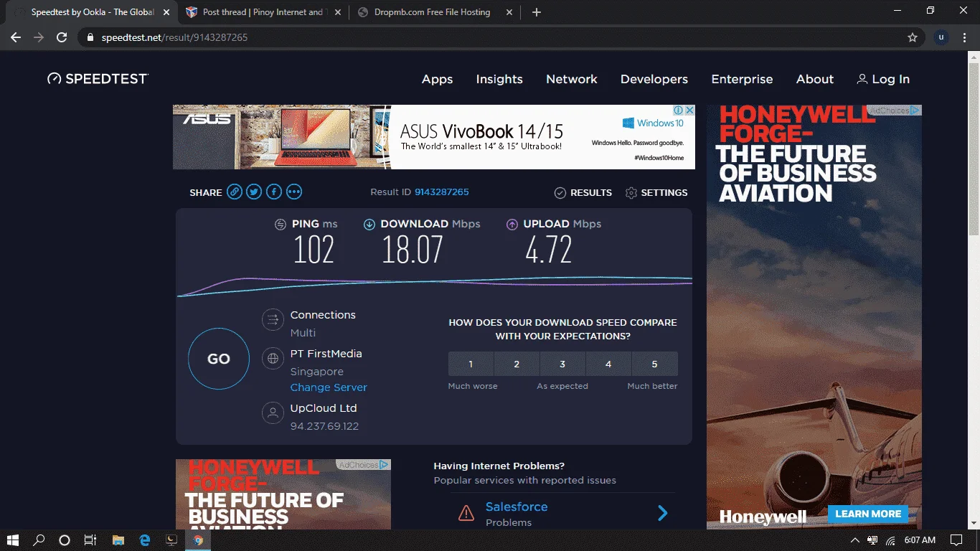
Task: Open the Salesforce problems link
Action: pos(517,507)
